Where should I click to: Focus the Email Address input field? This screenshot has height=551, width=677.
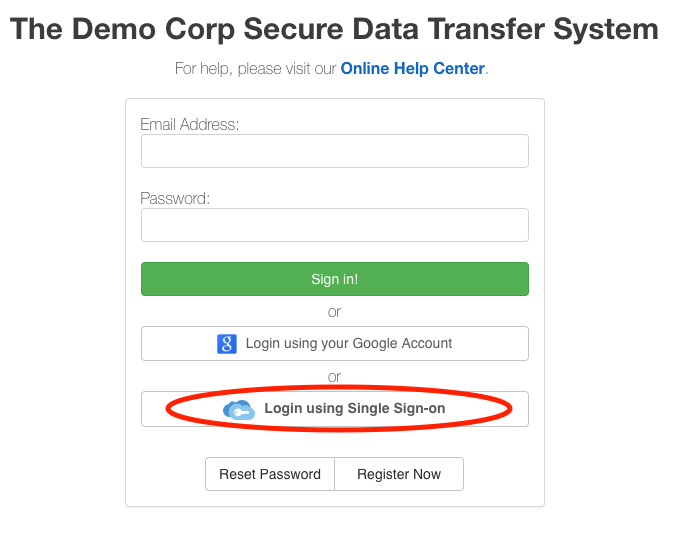click(x=335, y=151)
